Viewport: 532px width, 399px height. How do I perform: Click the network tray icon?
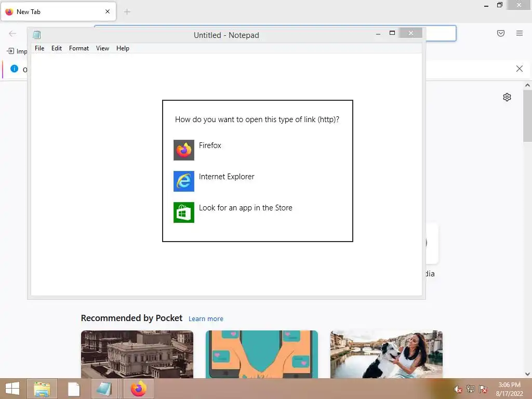[470, 389]
